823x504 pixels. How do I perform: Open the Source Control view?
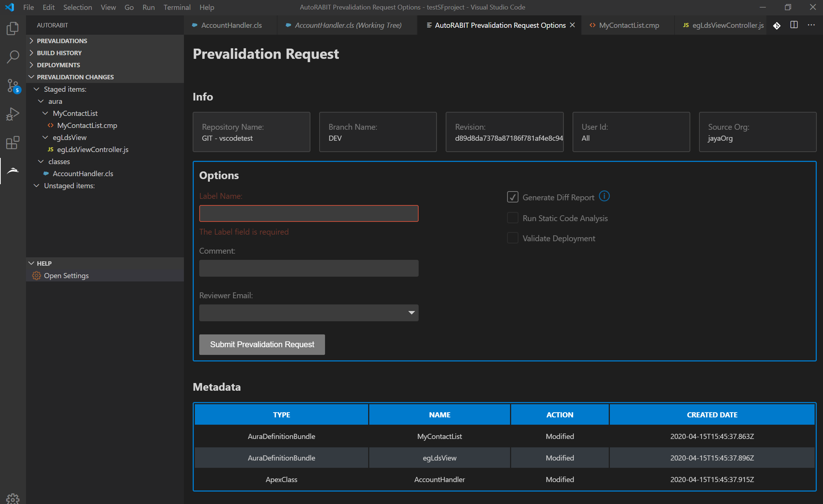[12, 86]
